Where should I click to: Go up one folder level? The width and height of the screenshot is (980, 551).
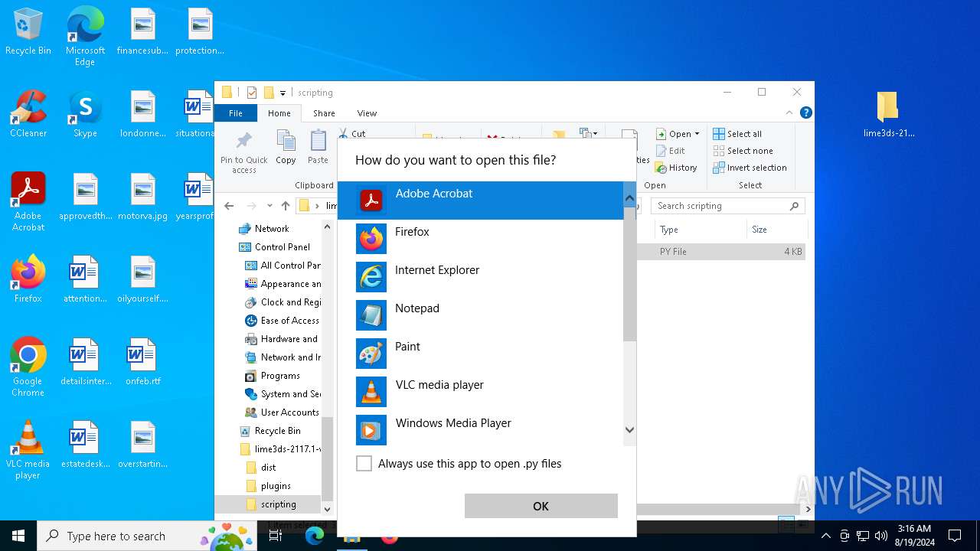click(x=286, y=206)
